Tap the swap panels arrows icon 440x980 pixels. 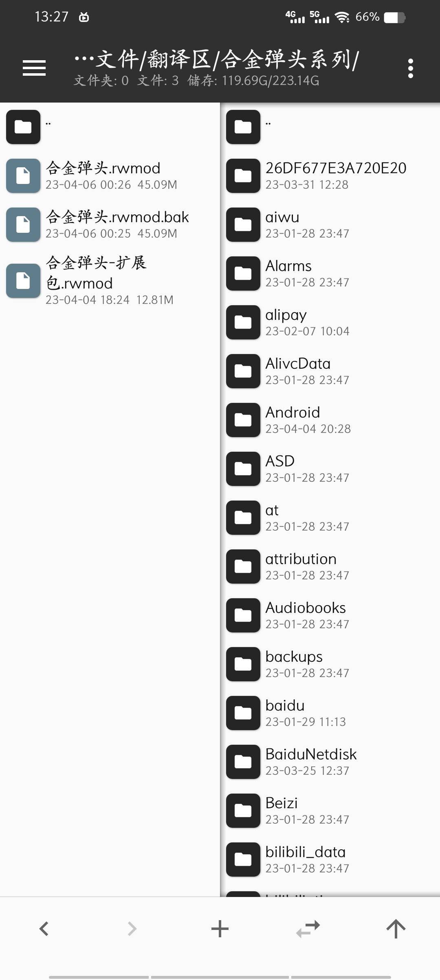point(308,929)
